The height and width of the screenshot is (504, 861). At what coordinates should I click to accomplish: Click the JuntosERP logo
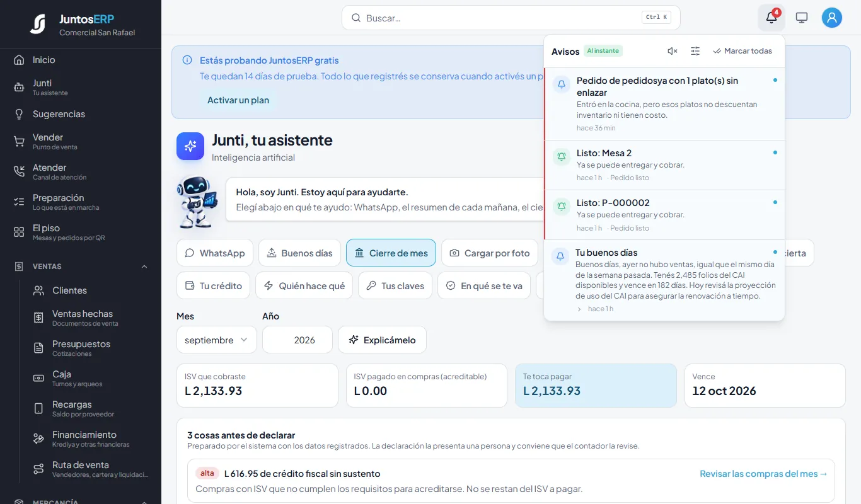coord(38,24)
